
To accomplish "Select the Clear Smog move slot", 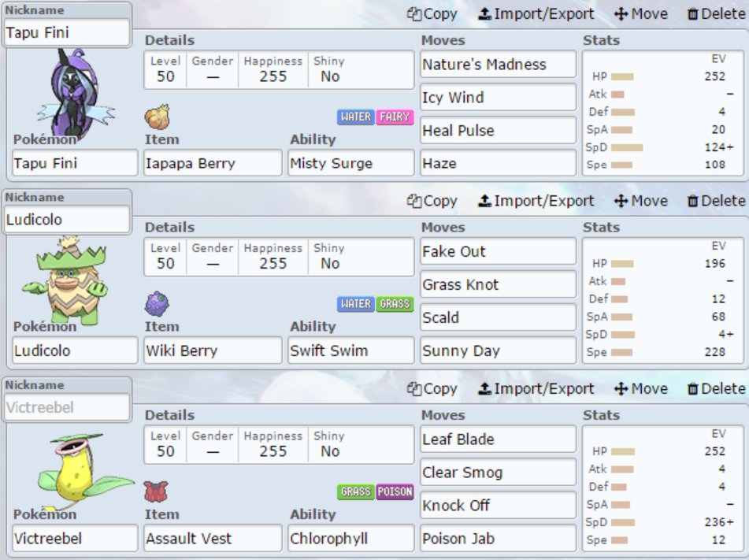I will [x=499, y=472].
